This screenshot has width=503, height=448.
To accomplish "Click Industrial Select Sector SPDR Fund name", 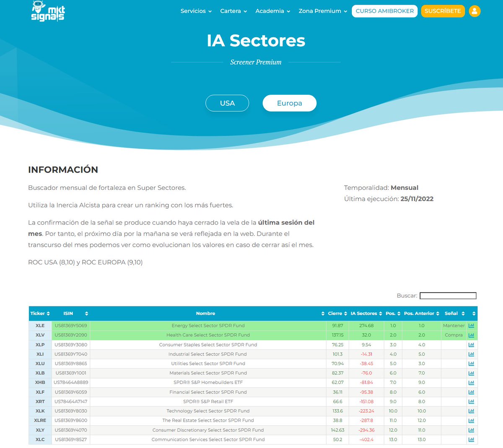I will (x=207, y=354).
